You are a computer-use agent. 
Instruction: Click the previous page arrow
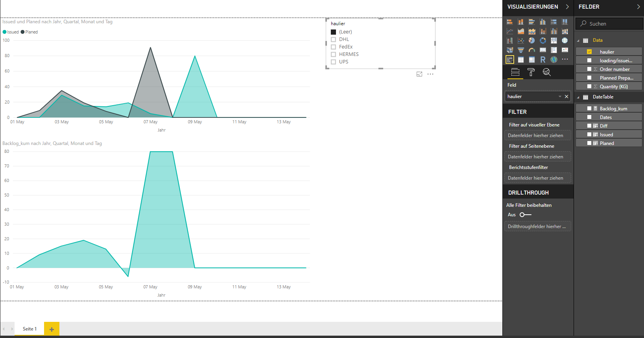pyautogui.click(x=4, y=329)
